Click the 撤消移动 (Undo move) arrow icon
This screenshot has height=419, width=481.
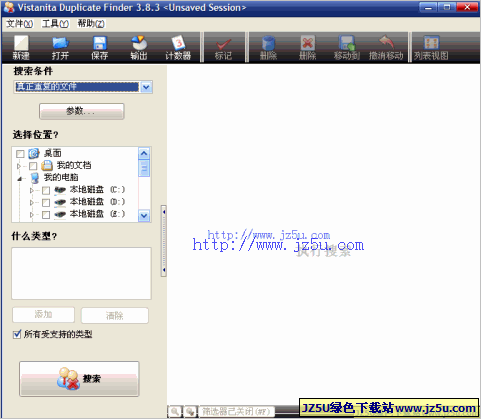[x=386, y=43]
